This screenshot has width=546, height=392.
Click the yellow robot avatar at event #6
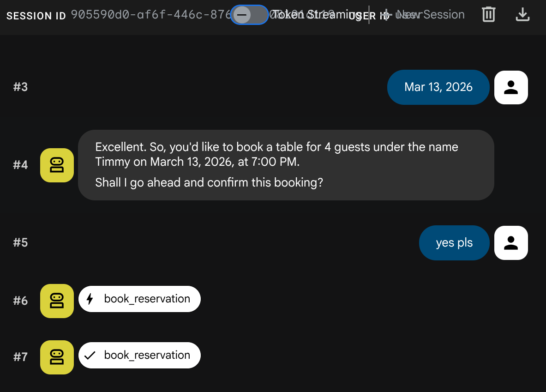tap(57, 301)
